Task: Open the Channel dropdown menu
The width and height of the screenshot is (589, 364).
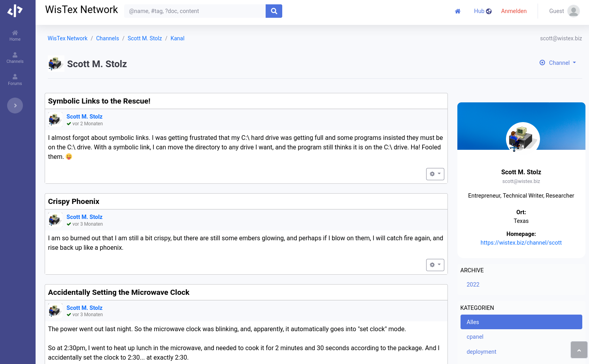Action: [558, 63]
